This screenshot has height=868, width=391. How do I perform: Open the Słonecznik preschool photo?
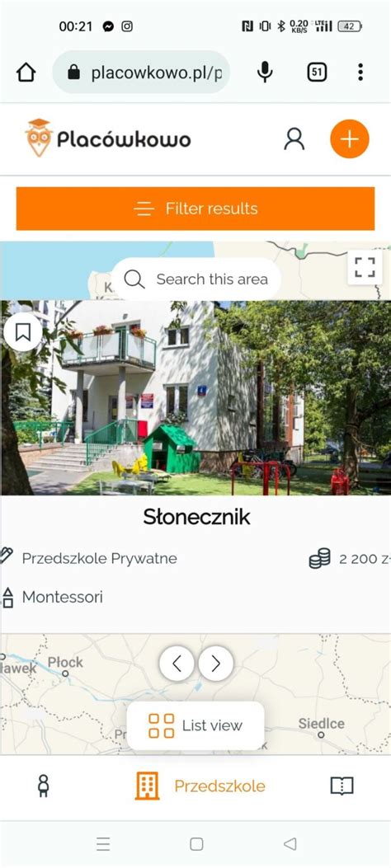[195, 398]
